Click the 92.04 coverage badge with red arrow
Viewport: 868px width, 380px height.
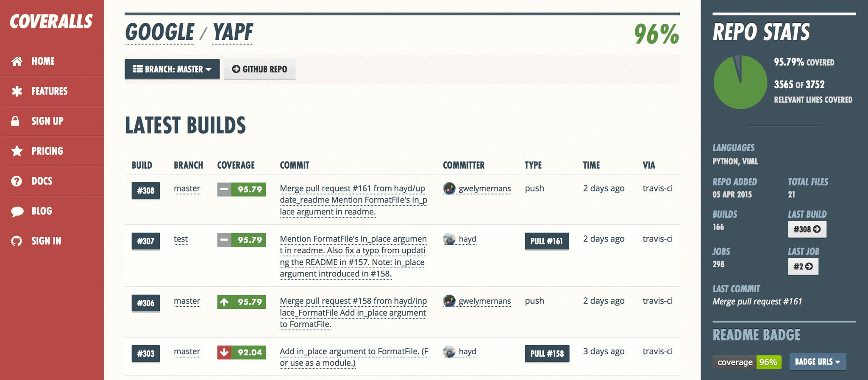pyautogui.click(x=242, y=352)
